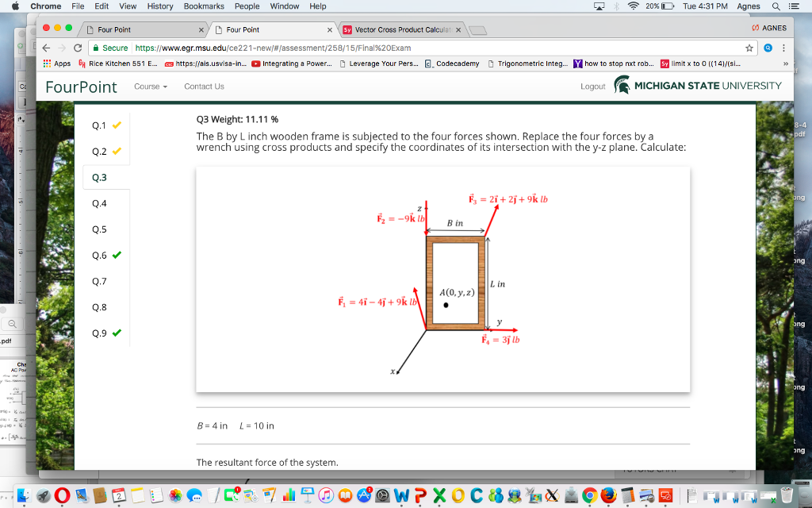
Task: Open the Apps shortcut in bookmarks bar
Action: [x=57, y=63]
